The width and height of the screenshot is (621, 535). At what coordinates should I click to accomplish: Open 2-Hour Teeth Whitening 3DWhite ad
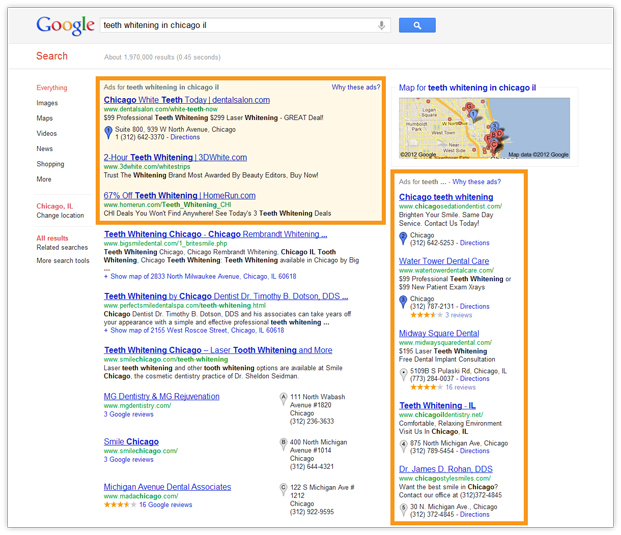[x=175, y=157]
